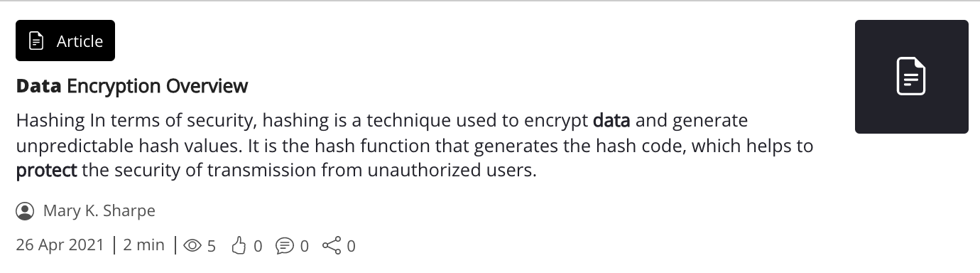The width and height of the screenshot is (980, 273).
Task: Click the white file icon in thumbnail
Action: tap(912, 76)
